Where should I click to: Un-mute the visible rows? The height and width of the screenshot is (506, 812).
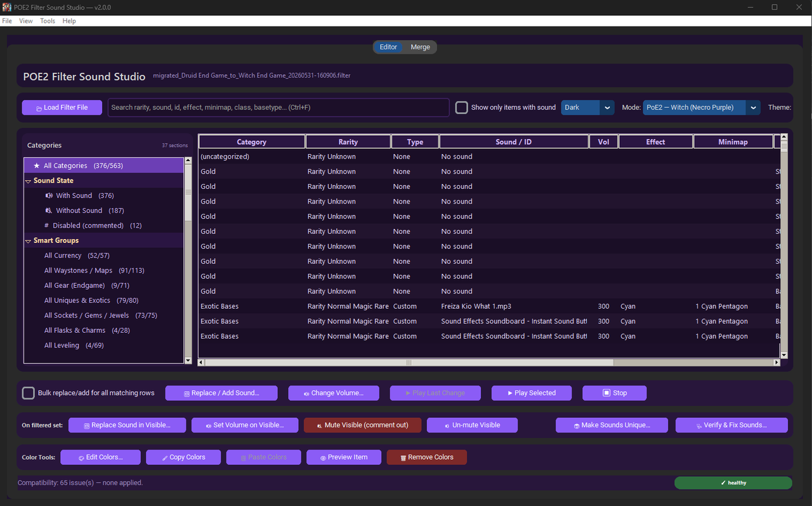472,425
